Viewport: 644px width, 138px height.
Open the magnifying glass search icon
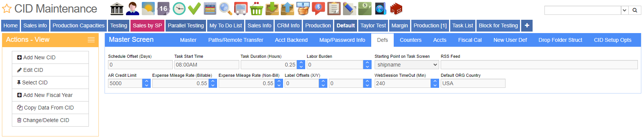225,9
